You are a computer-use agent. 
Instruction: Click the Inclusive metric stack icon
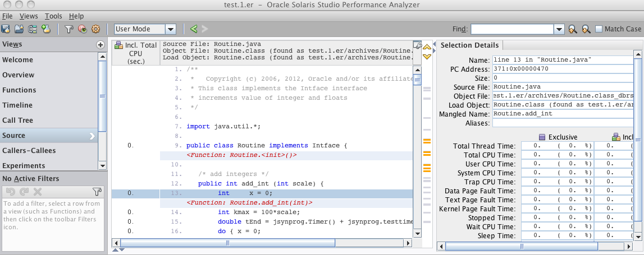click(x=616, y=137)
